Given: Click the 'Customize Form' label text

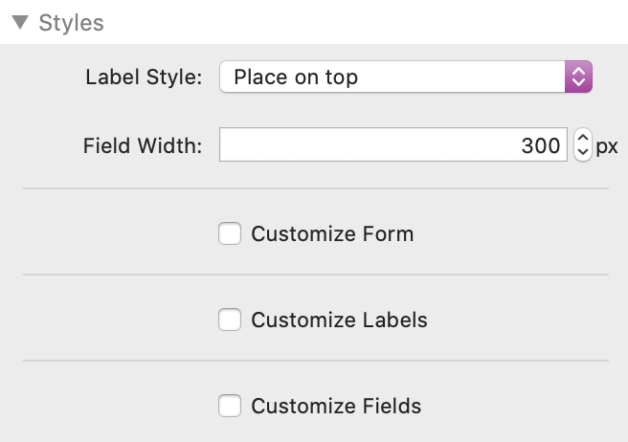Looking at the screenshot, I should [x=332, y=235].
